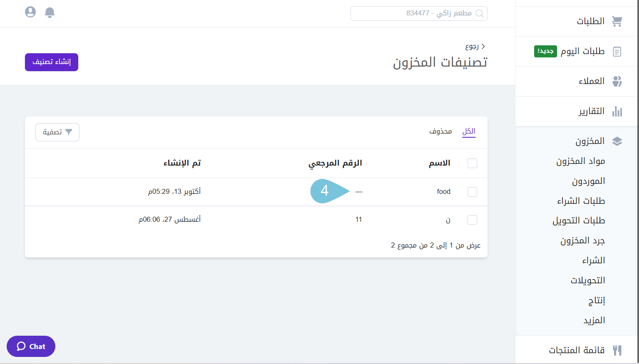Click the inventory layers icon
The width and height of the screenshot is (639, 364).
[617, 141]
